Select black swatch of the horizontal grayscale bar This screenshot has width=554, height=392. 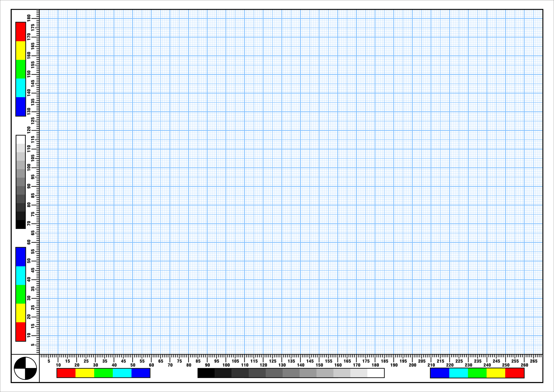point(206,373)
